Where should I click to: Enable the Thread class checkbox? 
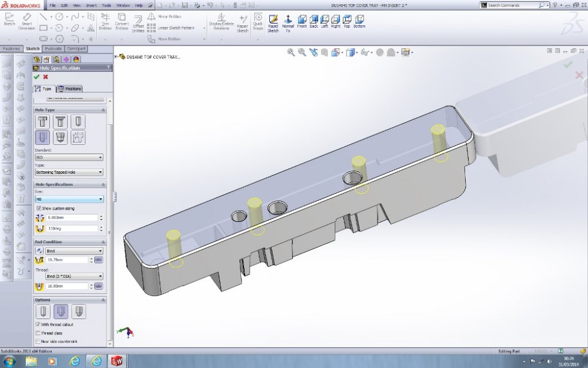(x=39, y=333)
